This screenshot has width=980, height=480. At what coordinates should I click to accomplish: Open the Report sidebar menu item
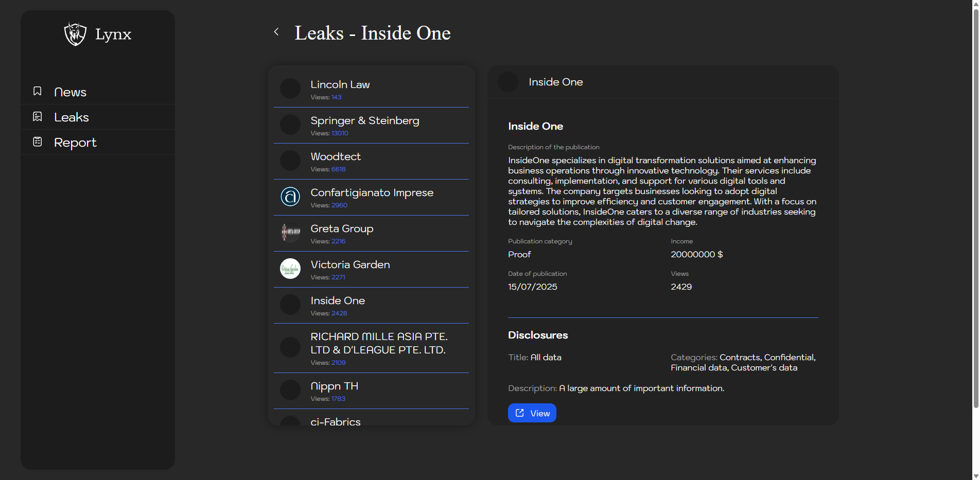point(75,143)
